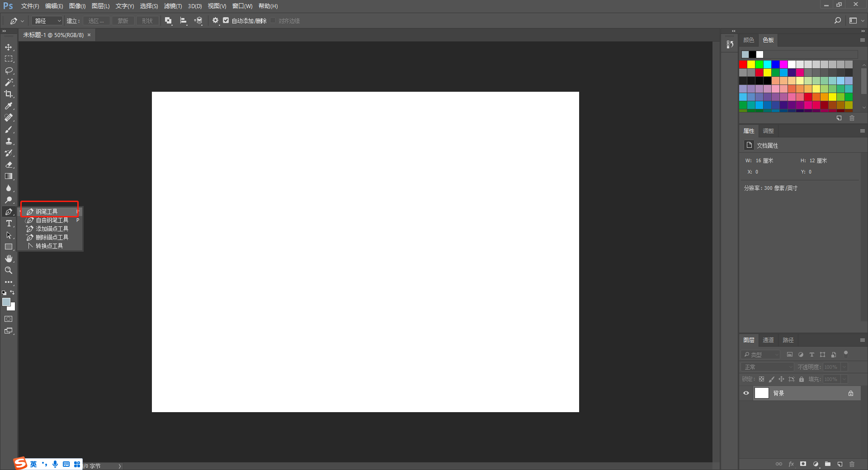The height and width of the screenshot is (470, 868).
Task: Choose 转换点工具 from the flyout
Action: (x=49, y=246)
